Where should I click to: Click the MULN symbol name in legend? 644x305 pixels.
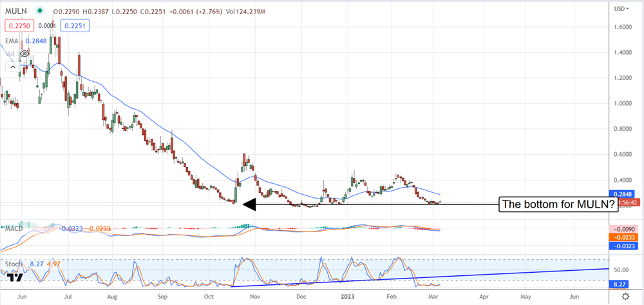(x=16, y=11)
